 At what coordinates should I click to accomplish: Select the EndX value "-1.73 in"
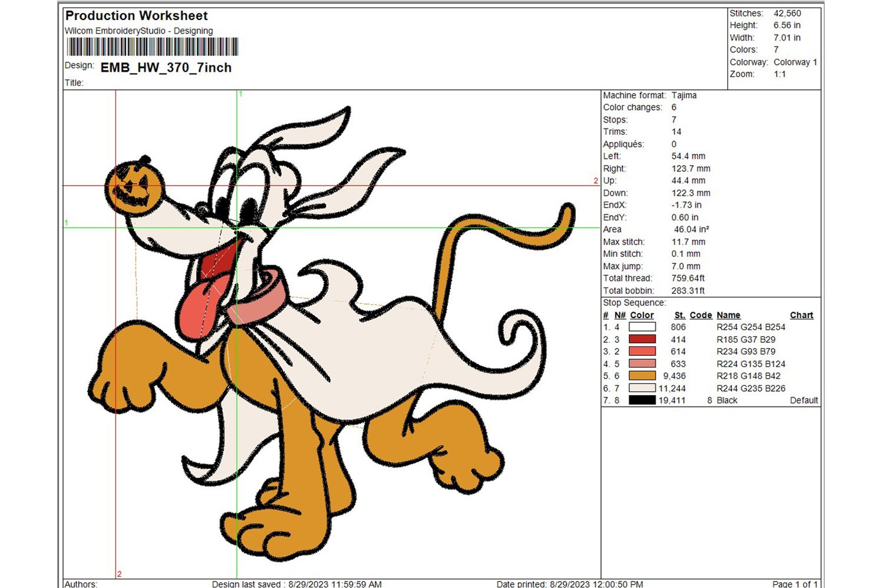click(x=687, y=205)
